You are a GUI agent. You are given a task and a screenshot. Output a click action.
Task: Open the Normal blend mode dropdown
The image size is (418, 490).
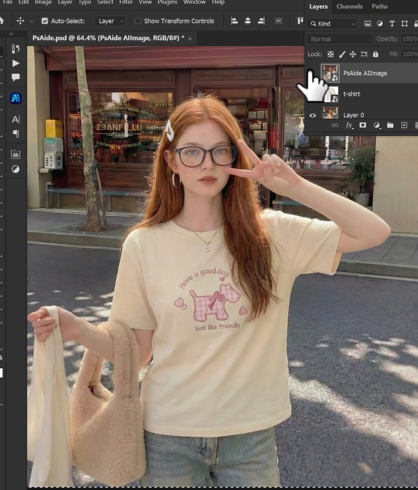coord(339,39)
